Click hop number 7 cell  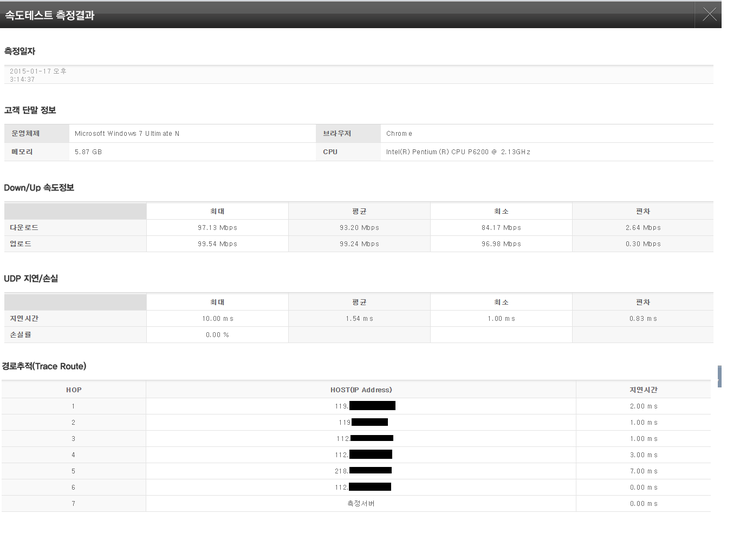[x=73, y=504]
